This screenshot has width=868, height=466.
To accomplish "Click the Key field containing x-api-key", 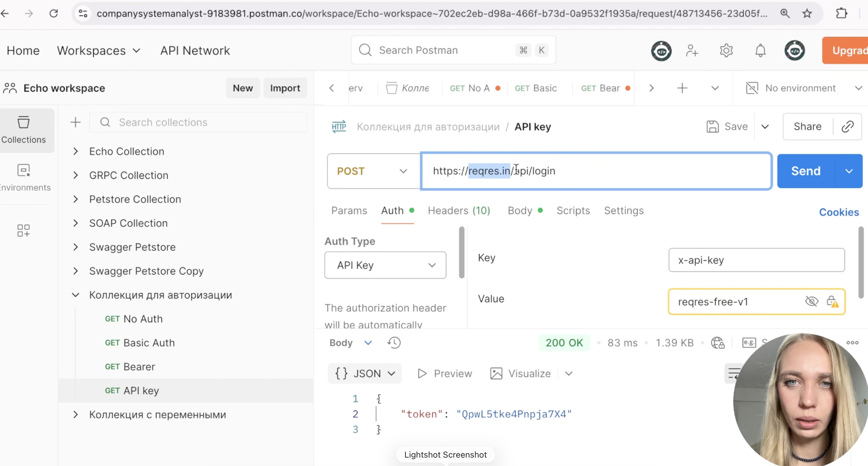I will [x=757, y=260].
